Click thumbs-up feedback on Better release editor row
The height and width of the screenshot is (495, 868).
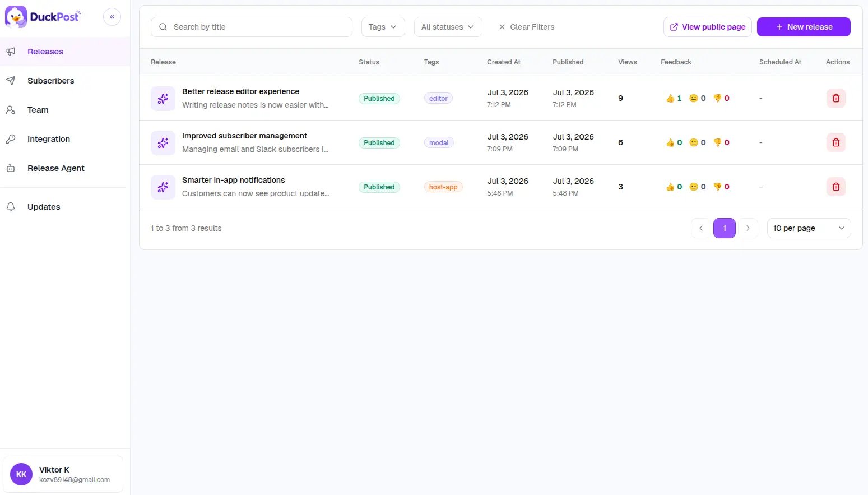coord(674,98)
